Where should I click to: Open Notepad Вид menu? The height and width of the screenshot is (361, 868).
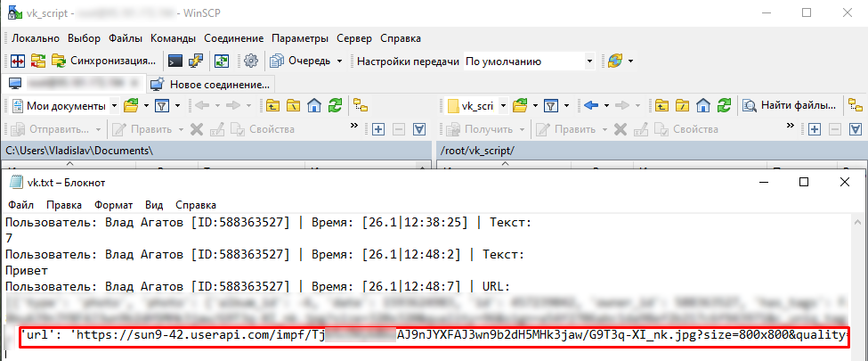154,205
